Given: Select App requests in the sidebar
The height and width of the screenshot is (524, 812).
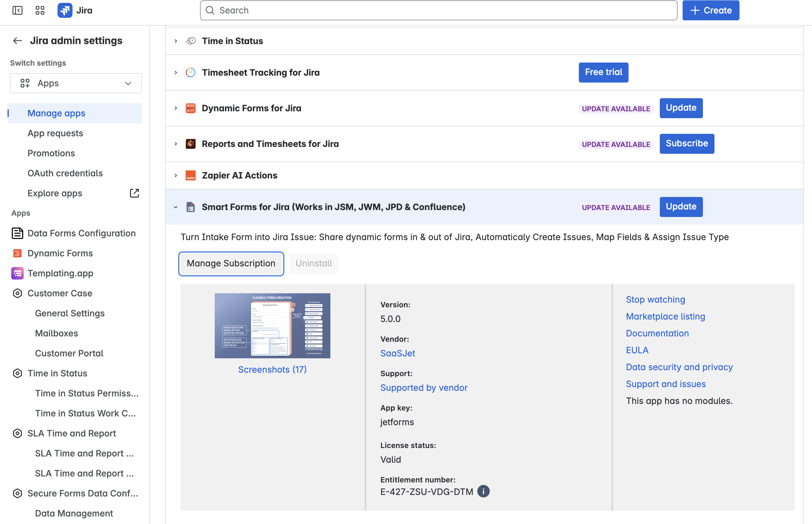Looking at the screenshot, I should coord(55,133).
